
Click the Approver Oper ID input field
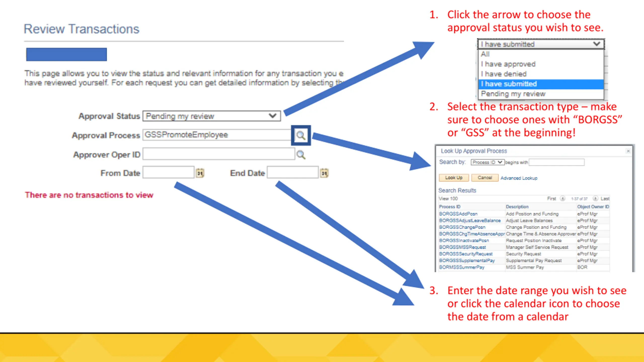[219, 154]
